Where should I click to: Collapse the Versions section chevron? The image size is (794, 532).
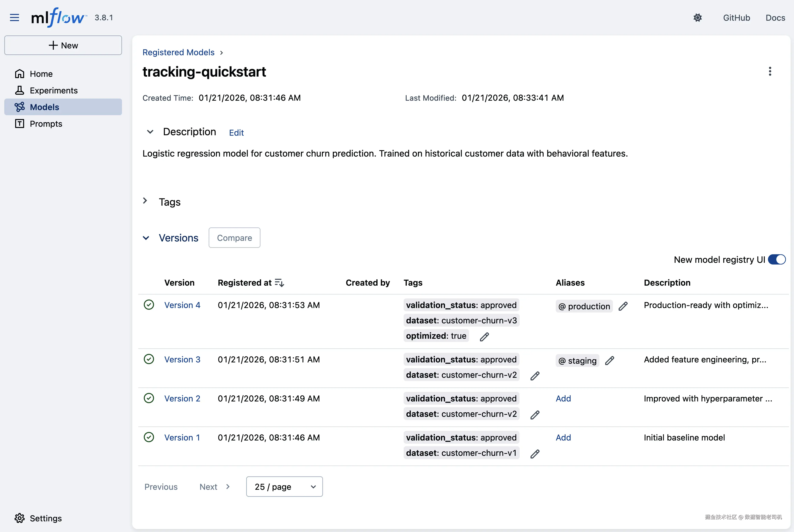146,238
